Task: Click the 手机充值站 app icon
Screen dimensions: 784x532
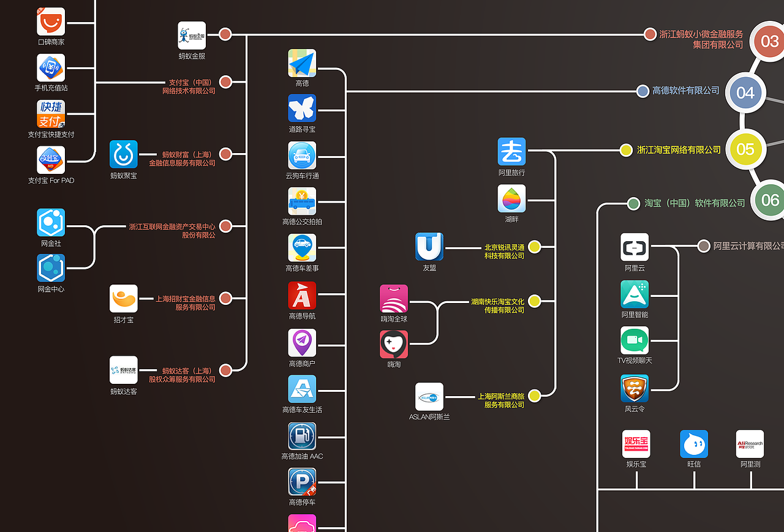Action: pos(51,68)
